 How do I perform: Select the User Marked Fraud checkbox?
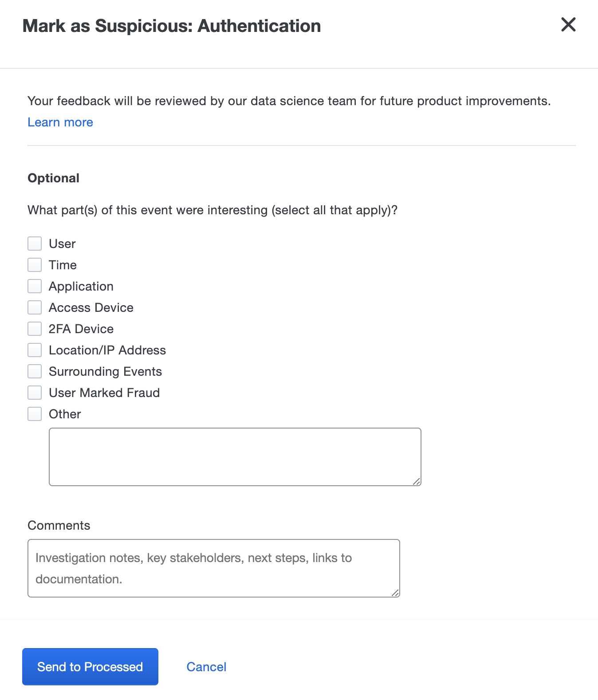tap(35, 392)
